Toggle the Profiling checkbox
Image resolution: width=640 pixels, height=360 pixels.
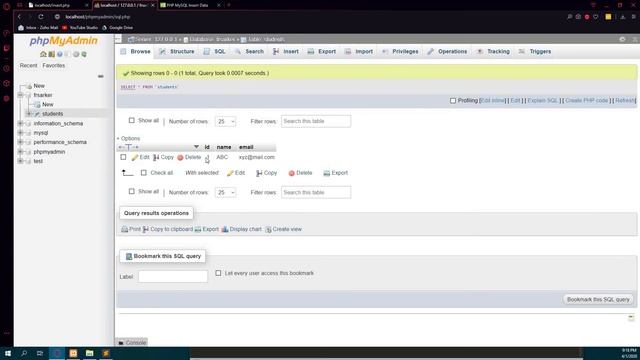pos(453,100)
